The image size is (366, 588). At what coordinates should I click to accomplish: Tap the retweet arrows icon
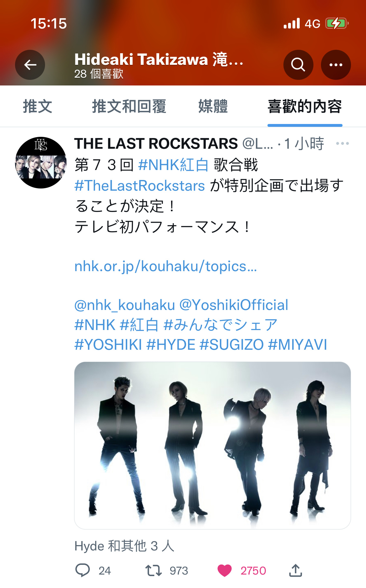coord(154,570)
